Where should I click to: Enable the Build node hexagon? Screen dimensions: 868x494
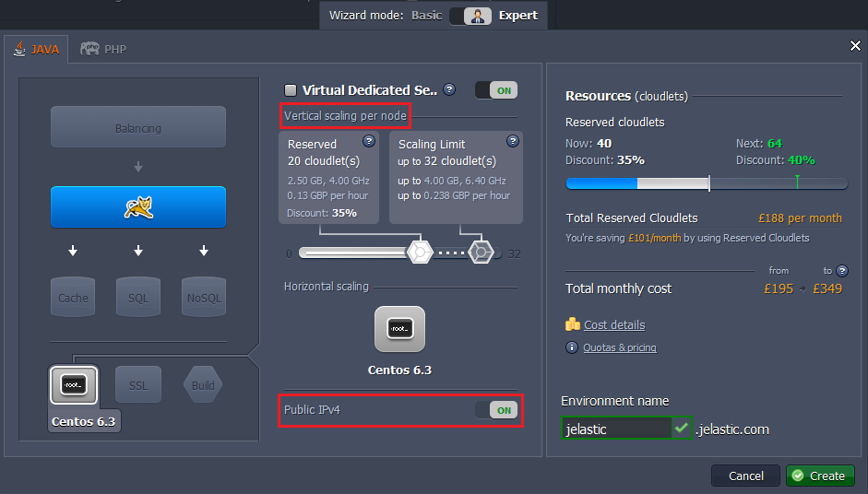click(203, 385)
